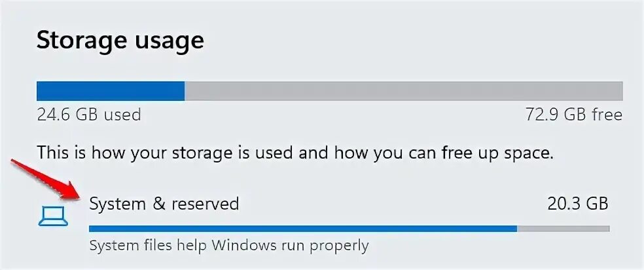Click the blue used portion of the top storage bar
This screenshot has width=644, height=270.
[110, 91]
